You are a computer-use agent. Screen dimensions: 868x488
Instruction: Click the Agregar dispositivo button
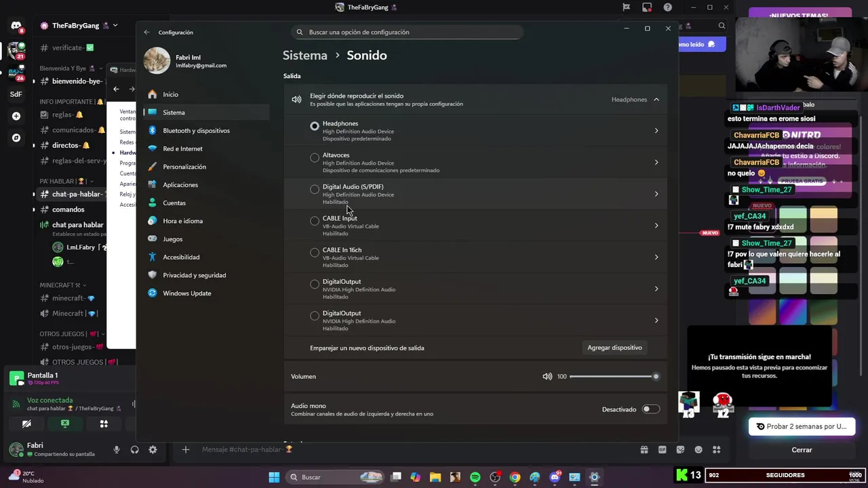[614, 348]
